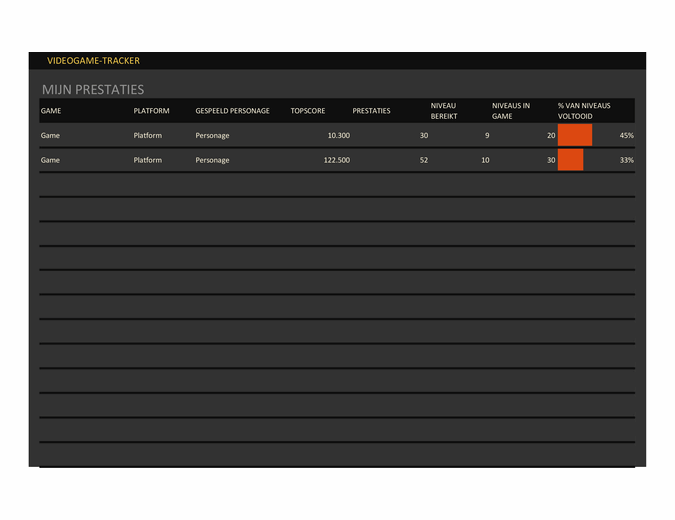
Task: Select the NIVEAU BEREIKT column header
Action: click(443, 111)
